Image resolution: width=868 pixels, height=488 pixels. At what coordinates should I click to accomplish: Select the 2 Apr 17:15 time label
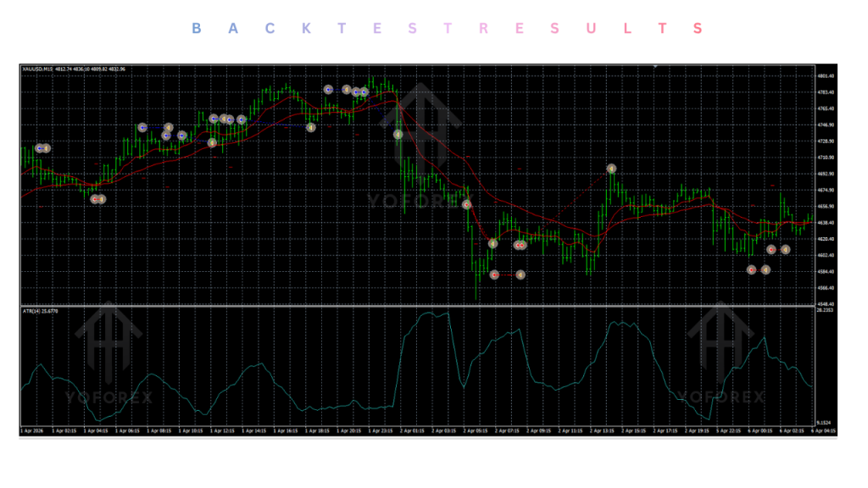[x=665, y=430]
